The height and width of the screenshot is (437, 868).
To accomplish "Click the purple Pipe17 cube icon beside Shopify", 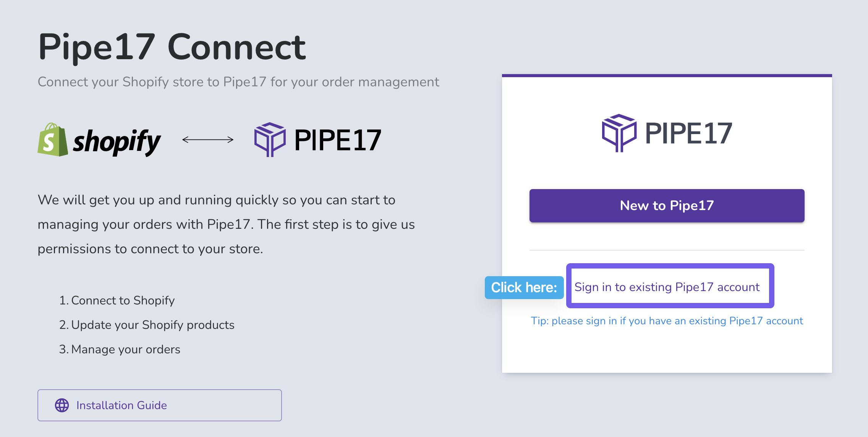I will point(270,140).
